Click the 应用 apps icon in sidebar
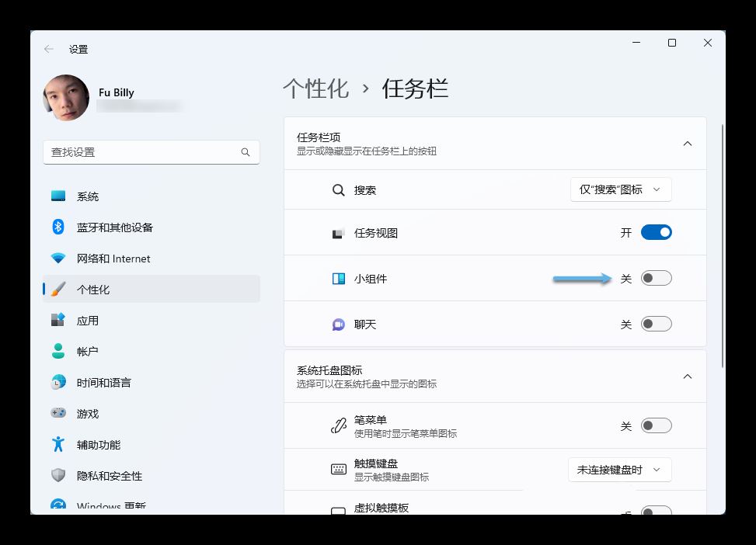This screenshot has height=545, width=756. pos(58,320)
